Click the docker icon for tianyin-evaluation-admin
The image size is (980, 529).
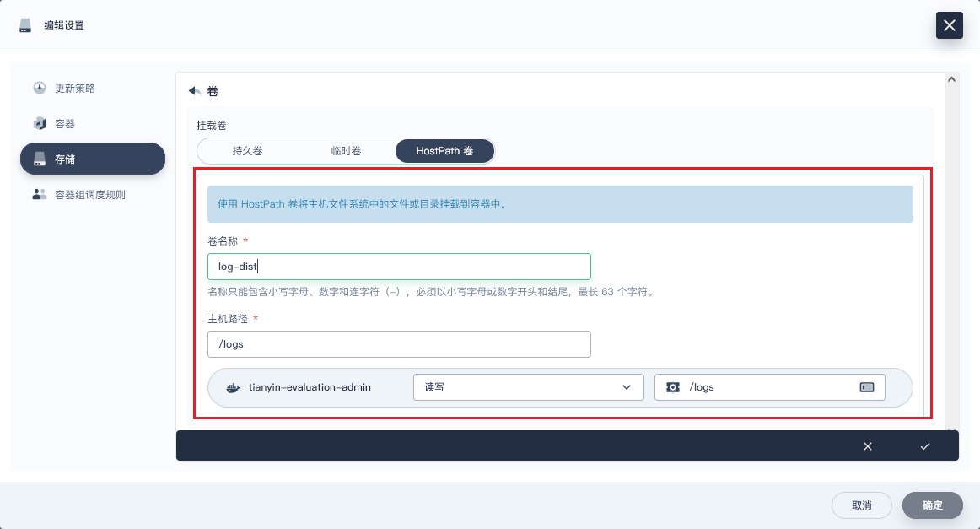point(234,387)
